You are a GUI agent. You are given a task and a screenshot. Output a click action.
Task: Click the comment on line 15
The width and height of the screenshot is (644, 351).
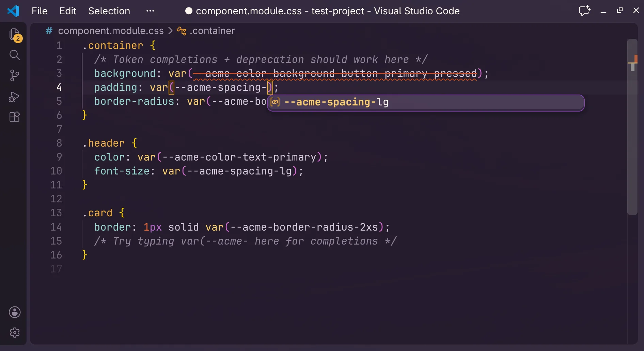pyautogui.click(x=245, y=241)
